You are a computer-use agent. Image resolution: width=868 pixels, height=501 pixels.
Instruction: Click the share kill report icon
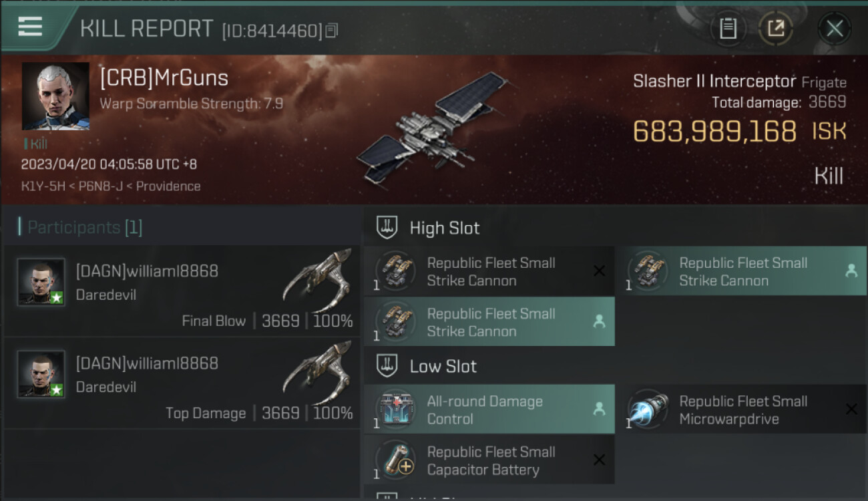coord(776,28)
